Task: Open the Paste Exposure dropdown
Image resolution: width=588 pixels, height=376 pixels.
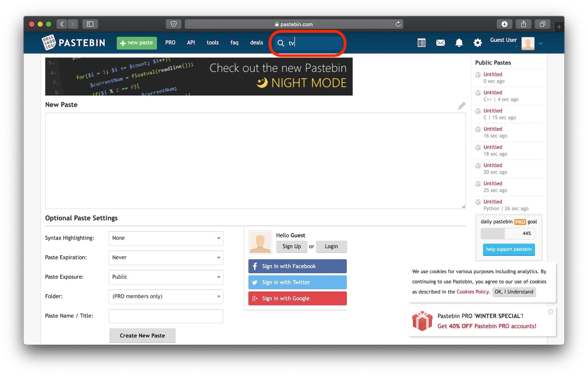Action: click(166, 277)
